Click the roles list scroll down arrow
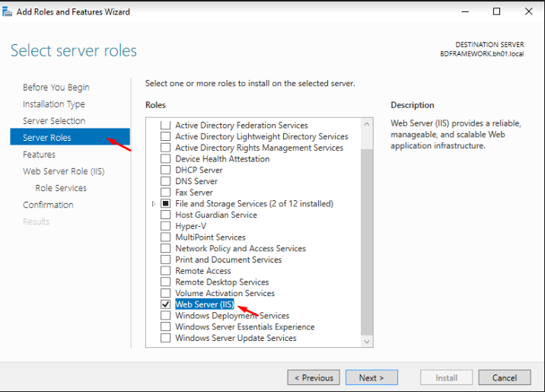The height and width of the screenshot is (392, 545). pos(368,342)
